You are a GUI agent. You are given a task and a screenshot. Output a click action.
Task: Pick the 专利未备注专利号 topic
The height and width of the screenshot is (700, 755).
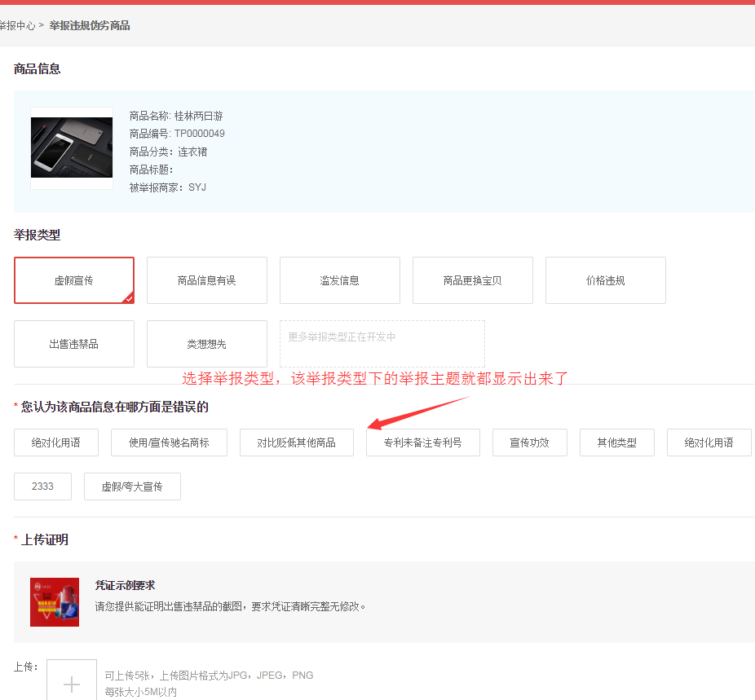point(423,442)
